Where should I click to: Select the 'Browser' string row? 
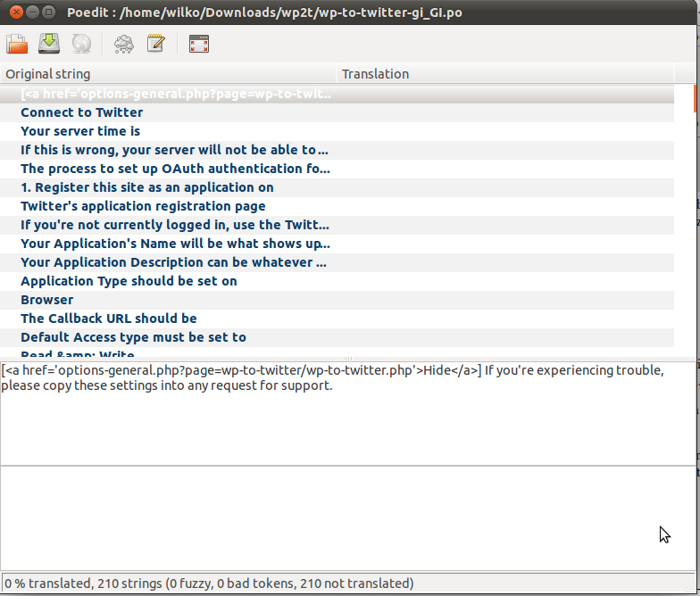[337, 300]
